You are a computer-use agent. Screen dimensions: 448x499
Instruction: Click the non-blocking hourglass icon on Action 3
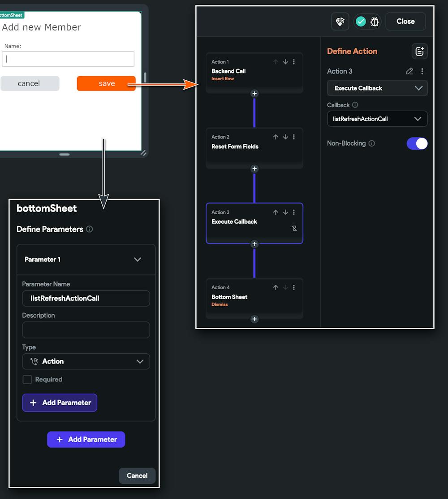[x=294, y=228]
